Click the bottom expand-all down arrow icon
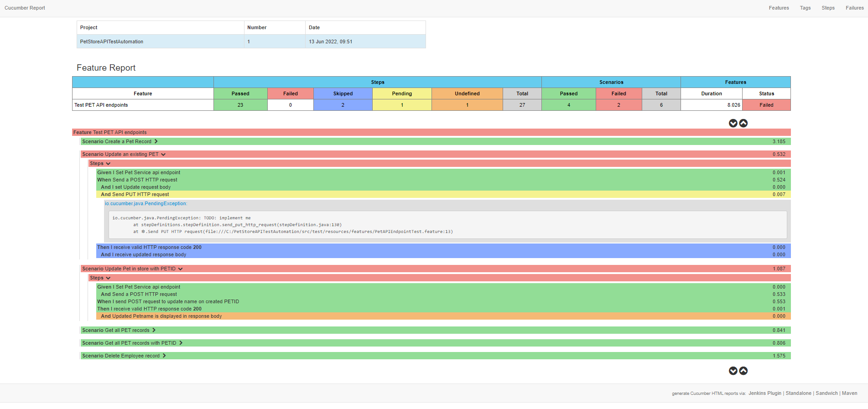The height and width of the screenshot is (409, 868). click(x=733, y=371)
